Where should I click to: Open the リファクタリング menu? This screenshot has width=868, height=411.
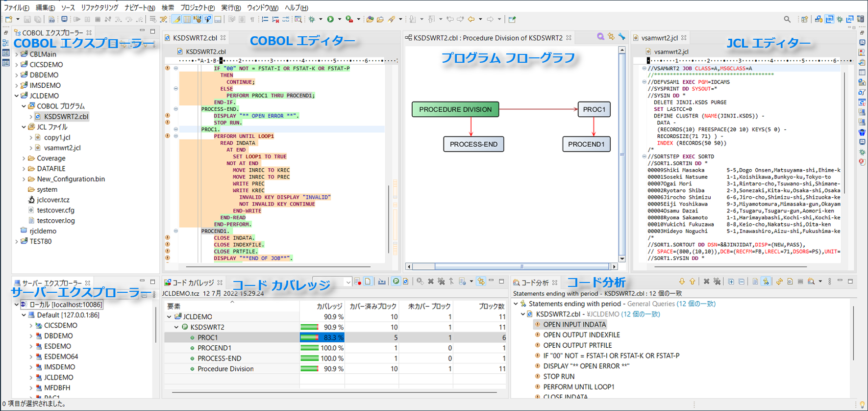(99, 7)
